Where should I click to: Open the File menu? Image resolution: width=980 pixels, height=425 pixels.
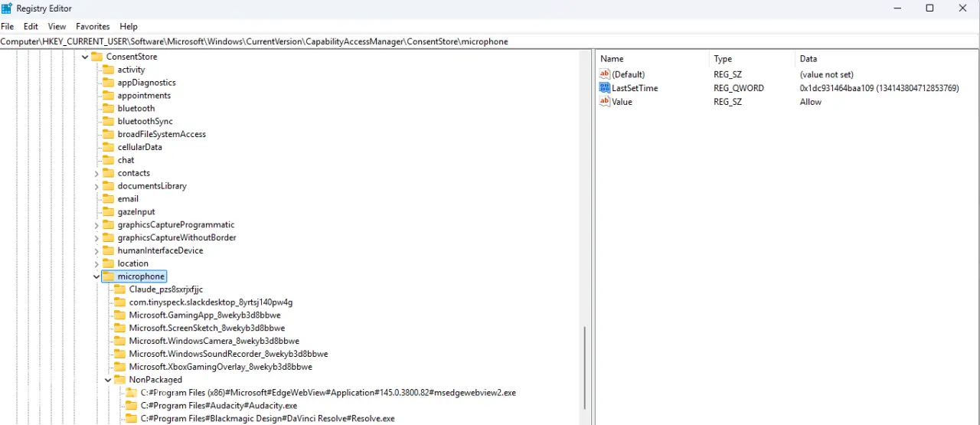pyautogui.click(x=8, y=26)
